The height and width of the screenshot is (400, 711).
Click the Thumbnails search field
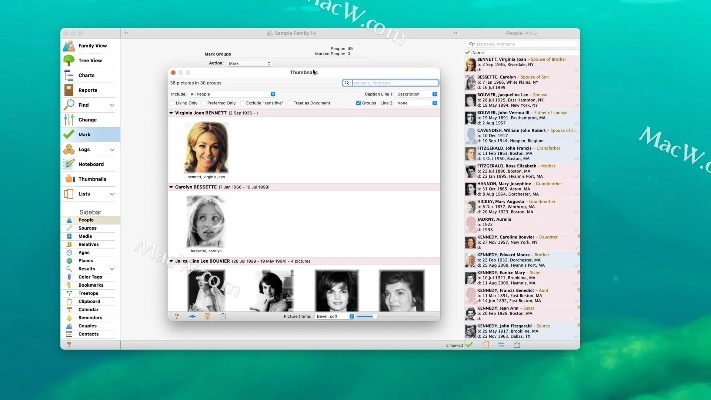(x=392, y=83)
